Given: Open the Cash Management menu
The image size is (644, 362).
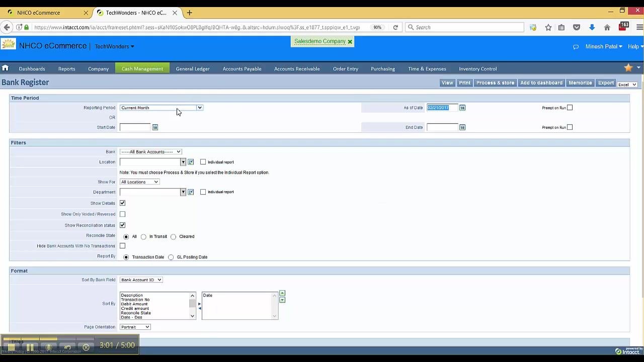Looking at the screenshot, I should (142, 68).
